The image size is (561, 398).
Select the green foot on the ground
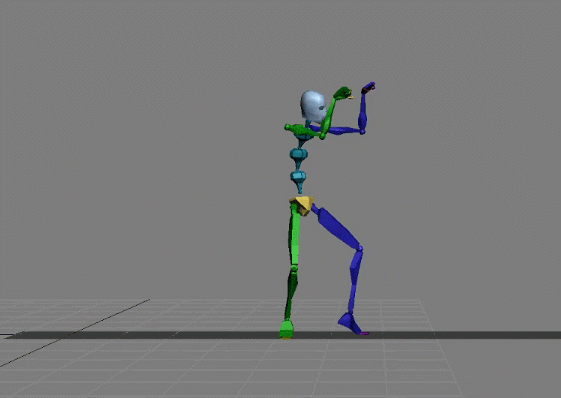point(286,329)
